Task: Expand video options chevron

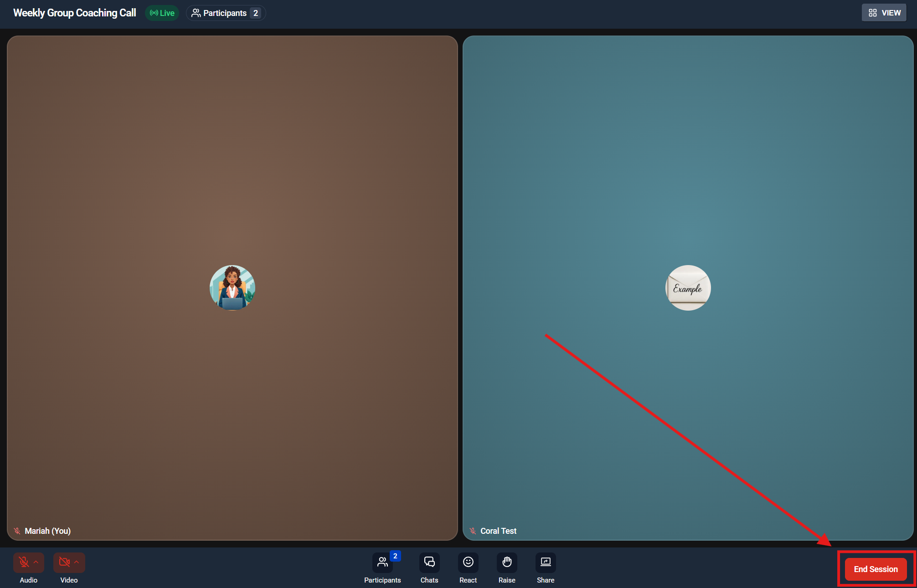Action: click(x=77, y=562)
